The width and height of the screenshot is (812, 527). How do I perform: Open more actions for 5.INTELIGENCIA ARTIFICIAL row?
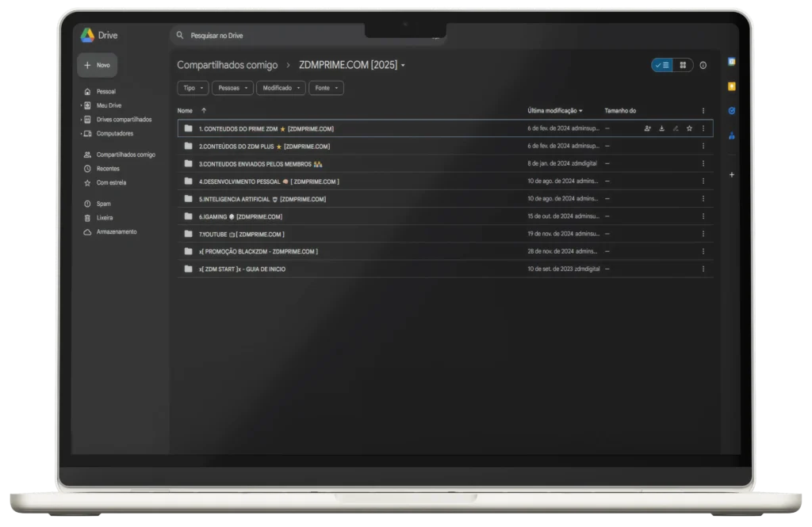point(703,199)
